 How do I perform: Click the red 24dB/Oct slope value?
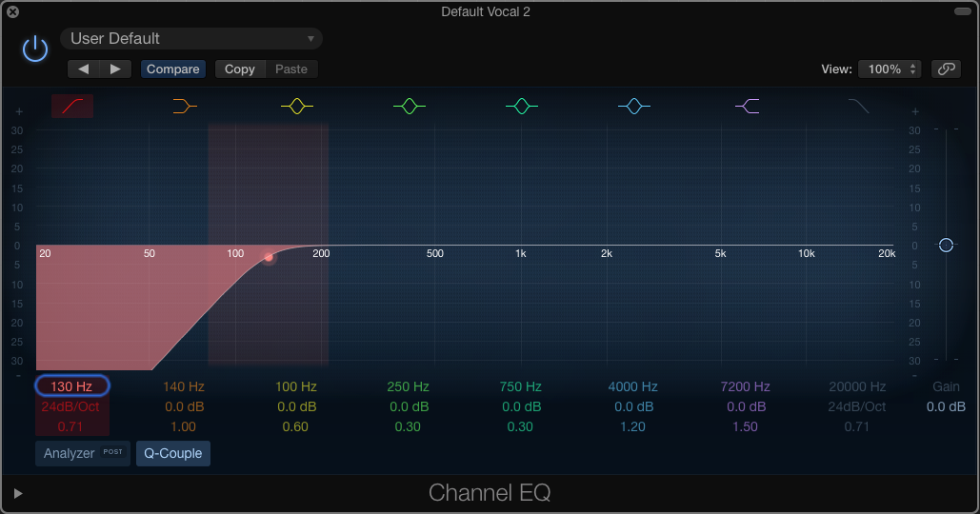point(70,406)
